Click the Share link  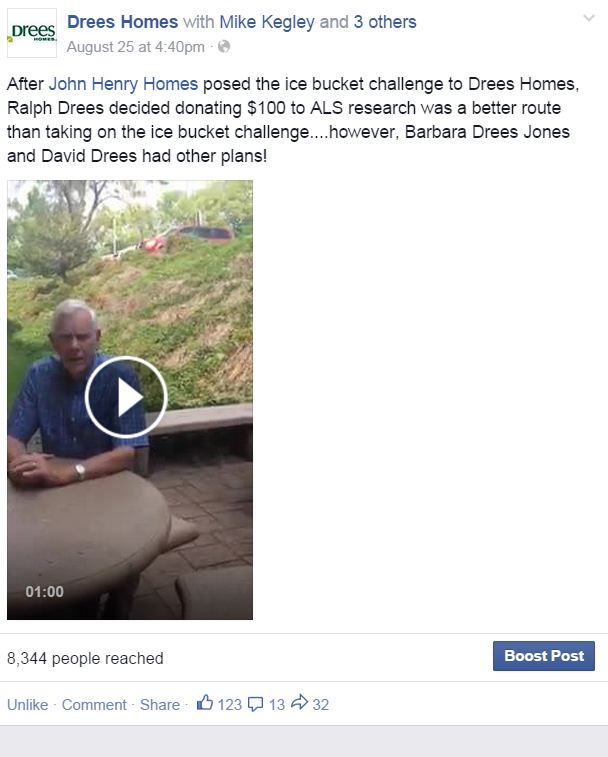(160, 705)
